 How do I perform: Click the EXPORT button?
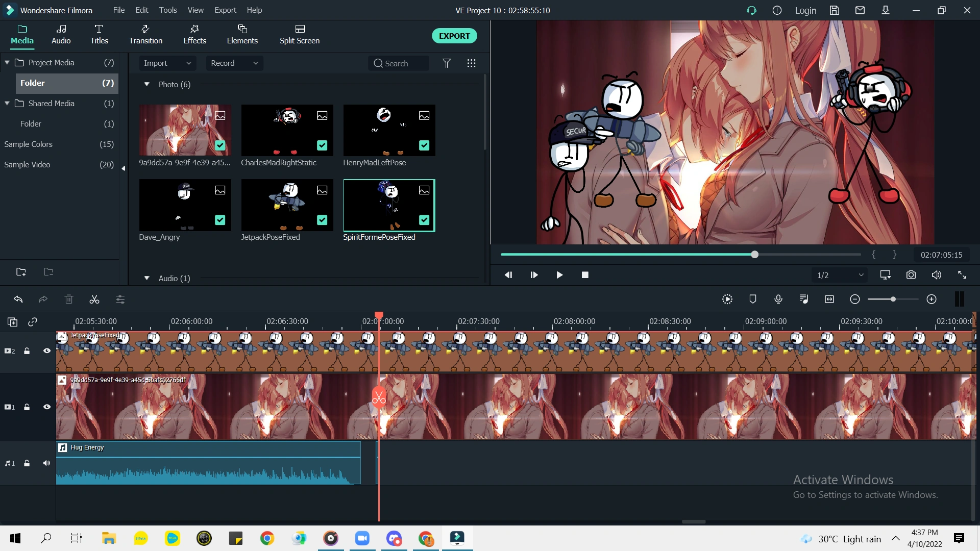454,36
